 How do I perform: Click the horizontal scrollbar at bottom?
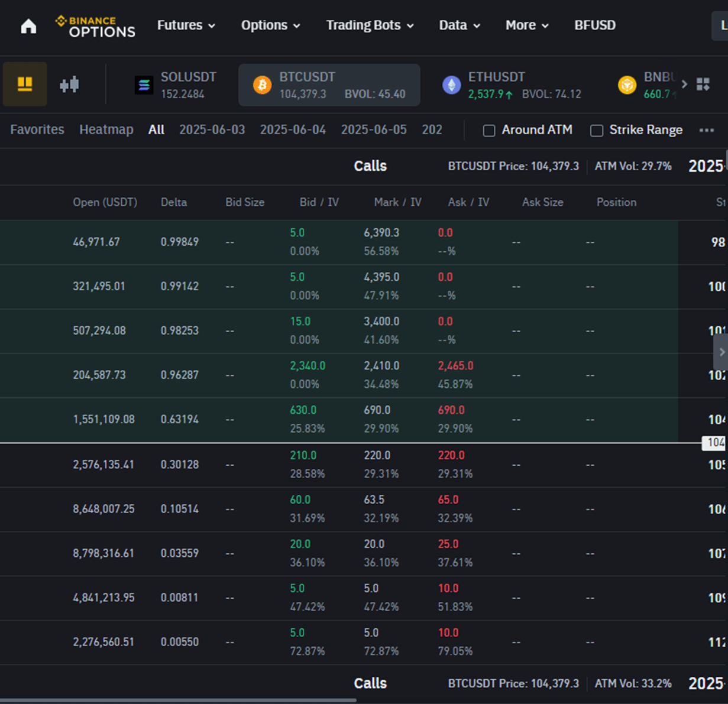point(178,700)
